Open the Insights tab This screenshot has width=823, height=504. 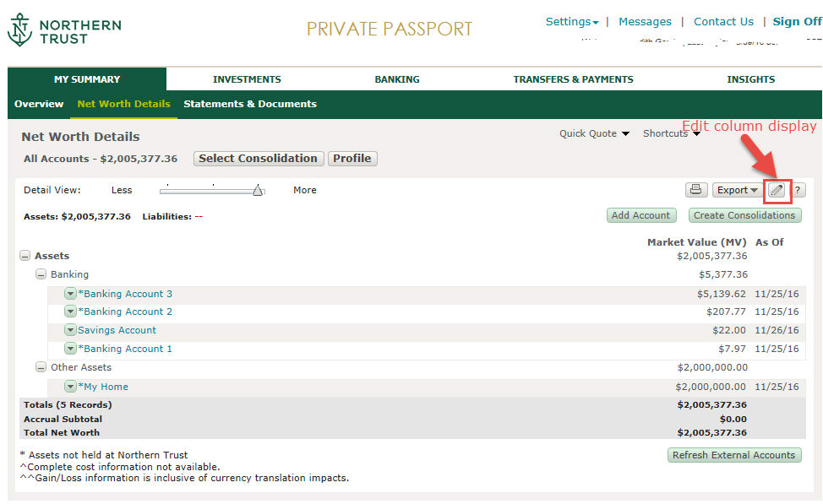coord(750,79)
